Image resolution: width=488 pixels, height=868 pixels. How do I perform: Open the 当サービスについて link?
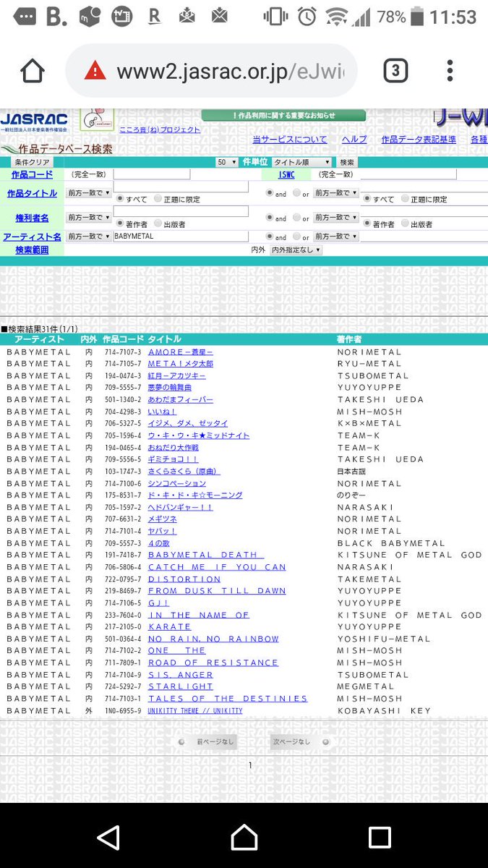pyautogui.click(x=289, y=140)
